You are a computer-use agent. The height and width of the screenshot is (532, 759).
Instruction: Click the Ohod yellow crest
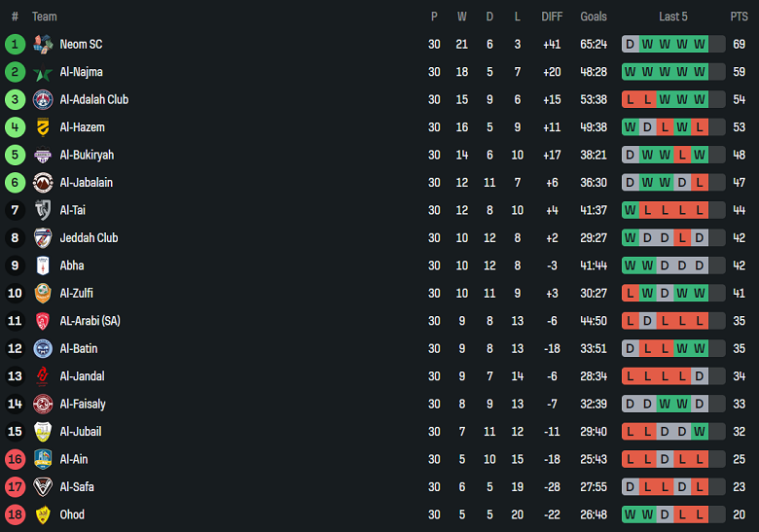(43, 514)
